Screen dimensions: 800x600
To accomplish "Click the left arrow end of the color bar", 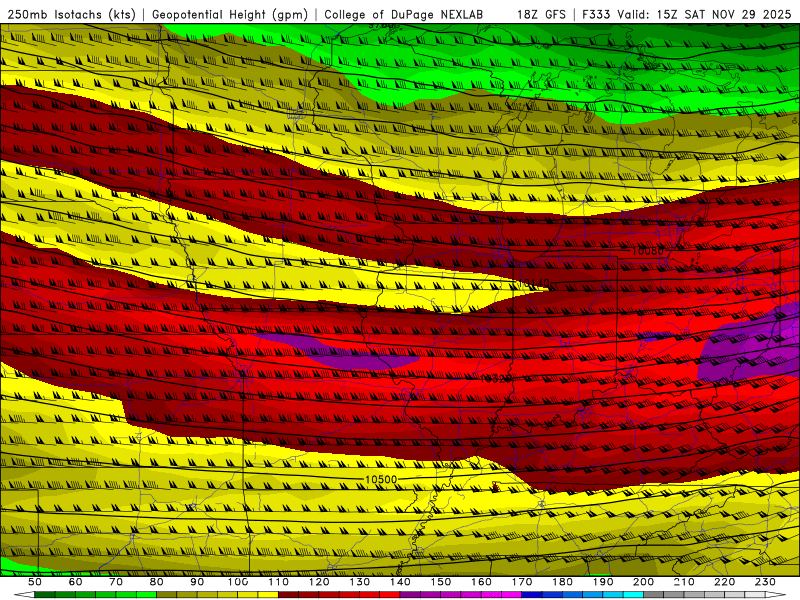I will [x=24, y=594].
